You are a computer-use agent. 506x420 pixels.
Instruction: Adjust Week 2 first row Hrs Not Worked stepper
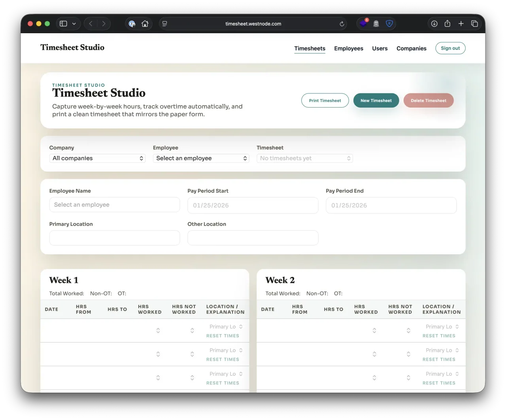(408, 331)
